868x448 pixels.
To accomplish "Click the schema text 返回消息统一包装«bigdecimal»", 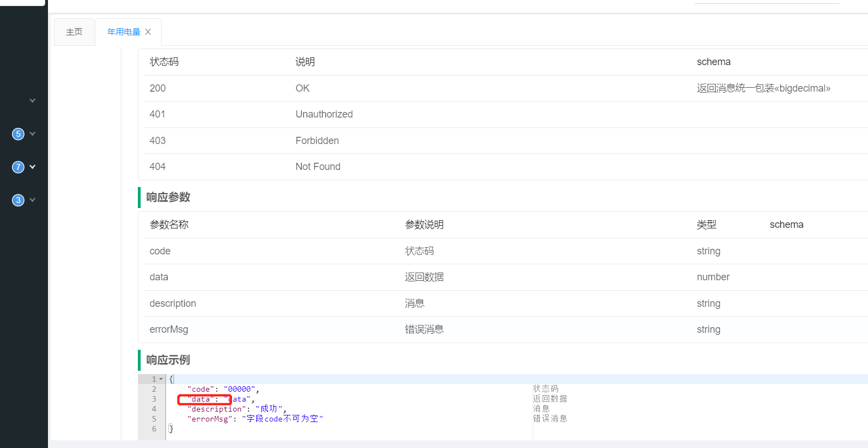I will pyautogui.click(x=763, y=88).
